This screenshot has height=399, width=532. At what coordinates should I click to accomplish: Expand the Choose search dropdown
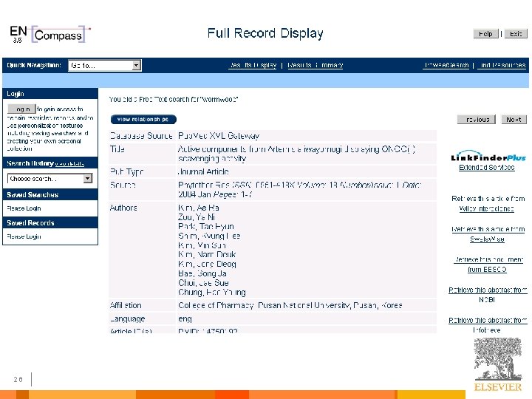(50, 179)
